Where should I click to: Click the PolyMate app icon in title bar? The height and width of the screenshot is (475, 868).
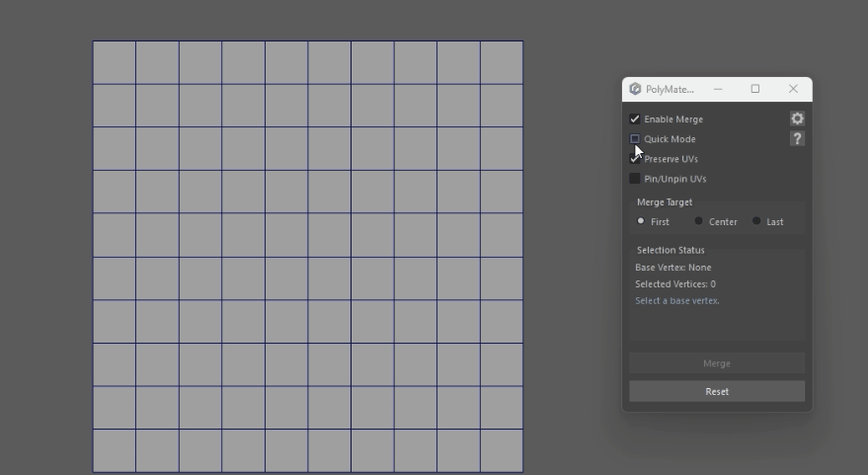(x=635, y=89)
